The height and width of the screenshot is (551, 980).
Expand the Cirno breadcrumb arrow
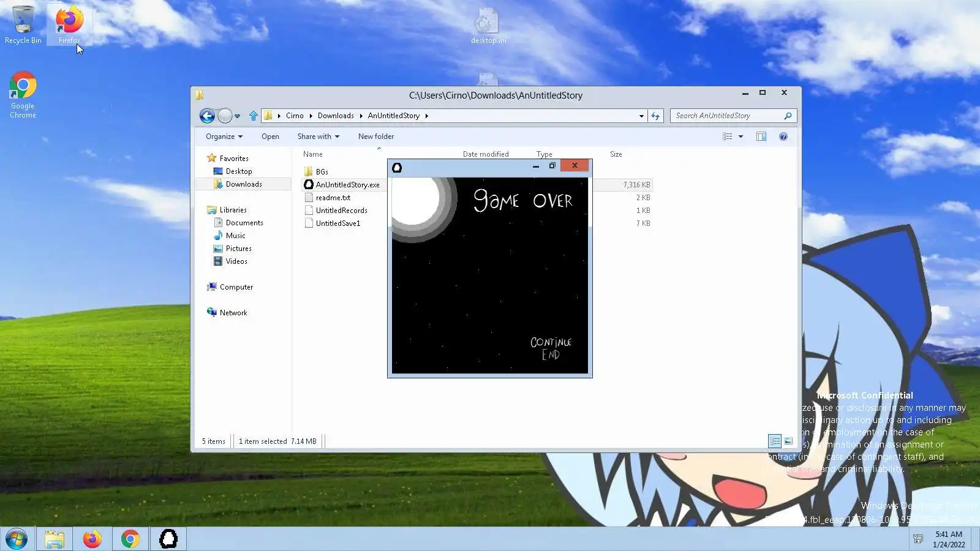(311, 116)
